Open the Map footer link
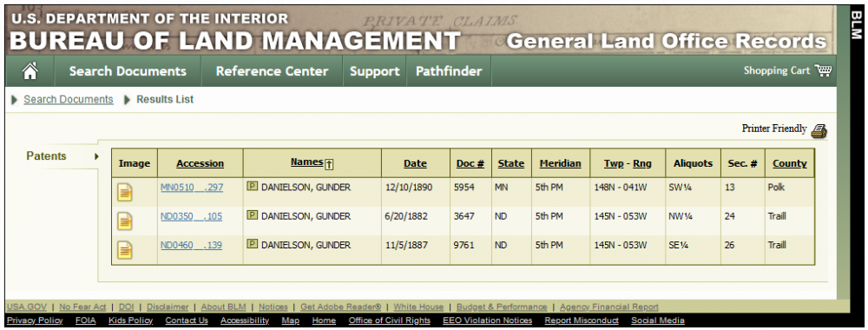 291,320
